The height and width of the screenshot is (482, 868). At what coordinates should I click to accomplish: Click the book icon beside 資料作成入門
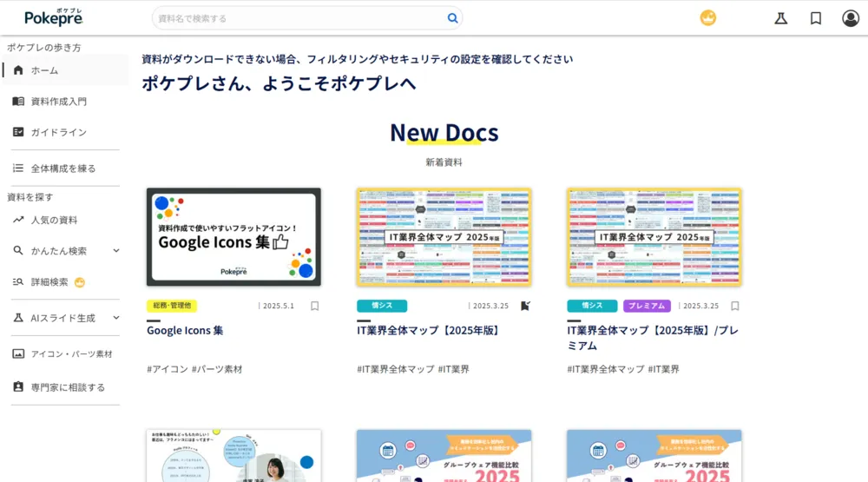pos(18,102)
